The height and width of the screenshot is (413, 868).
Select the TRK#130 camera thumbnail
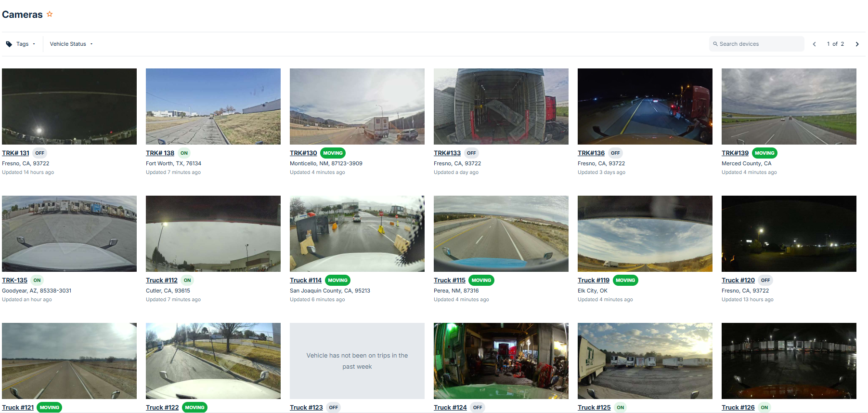coord(357,107)
